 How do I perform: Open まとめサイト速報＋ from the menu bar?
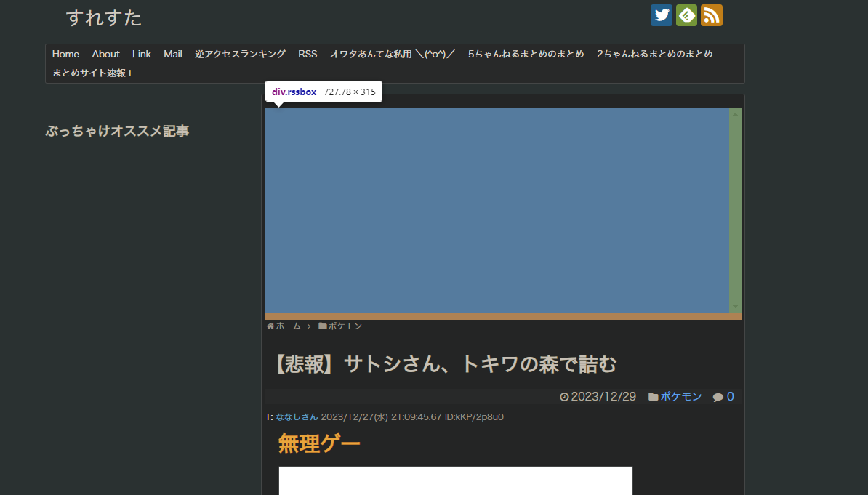(92, 73)
